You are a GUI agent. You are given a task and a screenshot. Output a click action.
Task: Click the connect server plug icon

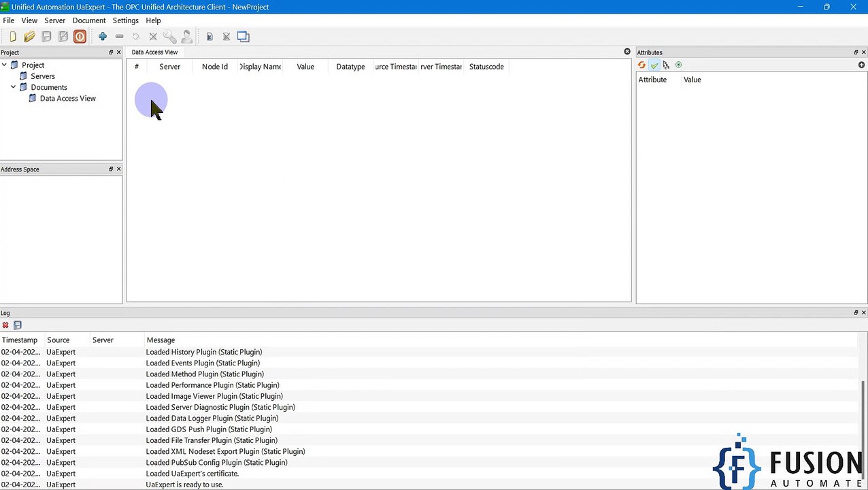pyautogui.click(x=136, y=37)
